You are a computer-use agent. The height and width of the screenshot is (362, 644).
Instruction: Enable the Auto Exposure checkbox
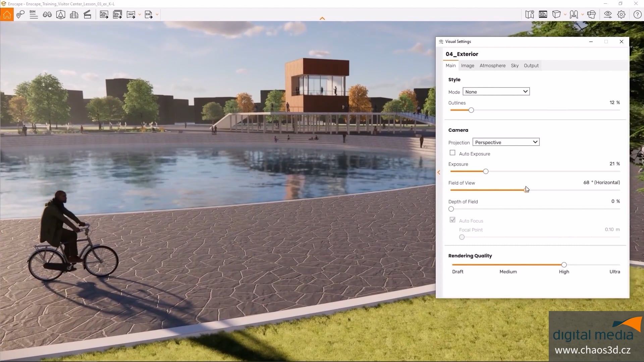[x=452, y=153]
